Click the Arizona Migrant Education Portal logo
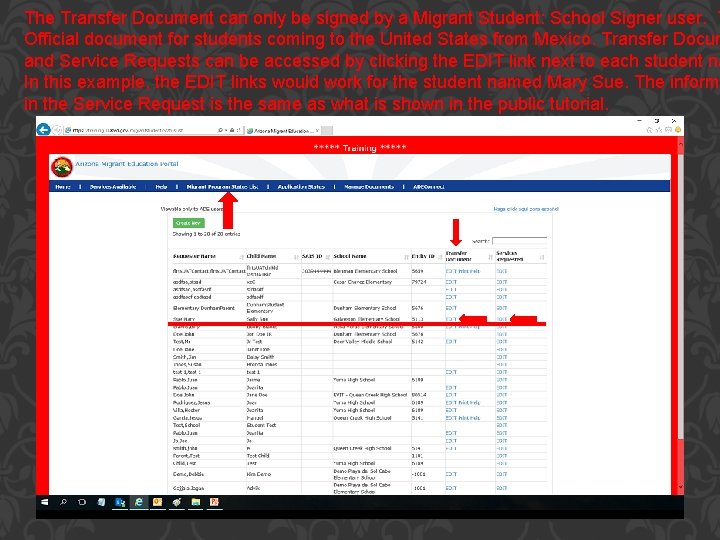Screen dimensions: 720x540 point(62,167)
